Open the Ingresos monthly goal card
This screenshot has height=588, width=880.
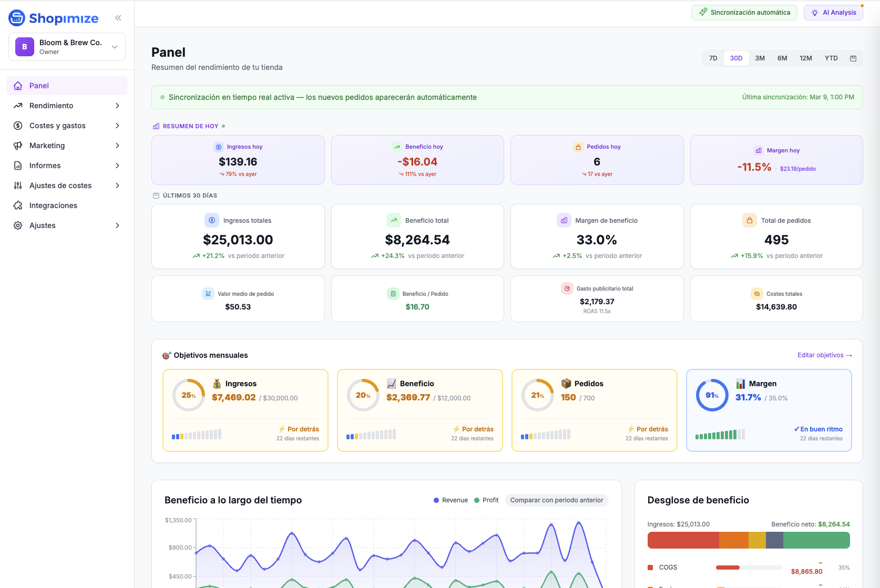(x=245, y=410)
